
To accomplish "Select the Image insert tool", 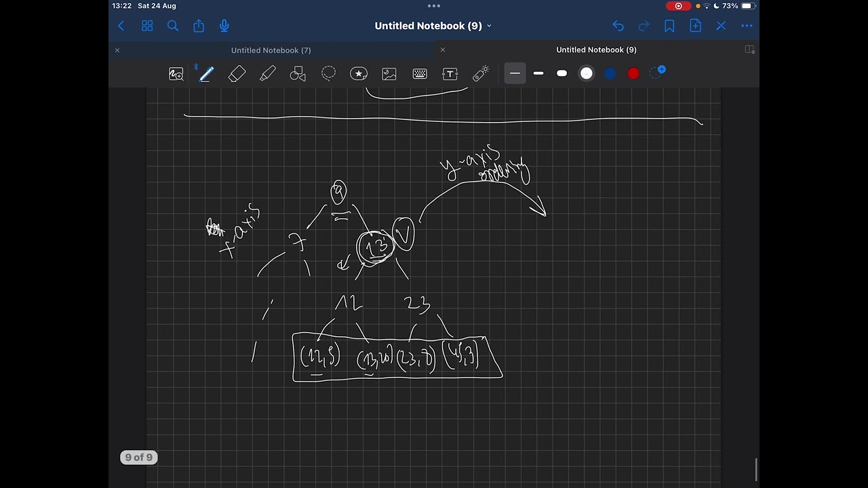I will (x=389, y=74).
